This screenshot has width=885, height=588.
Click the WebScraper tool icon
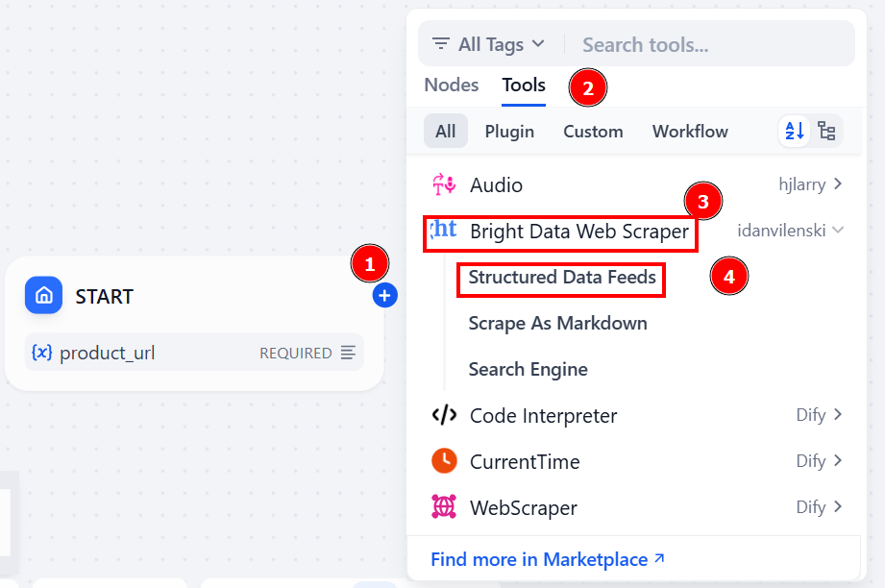coord(444,507)
